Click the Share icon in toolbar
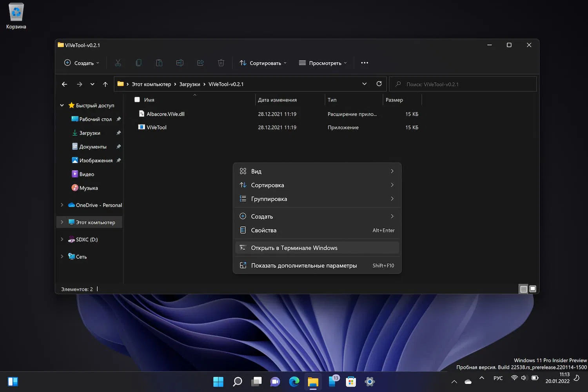This screenshot has height=392, width=588. click(200, 63)
